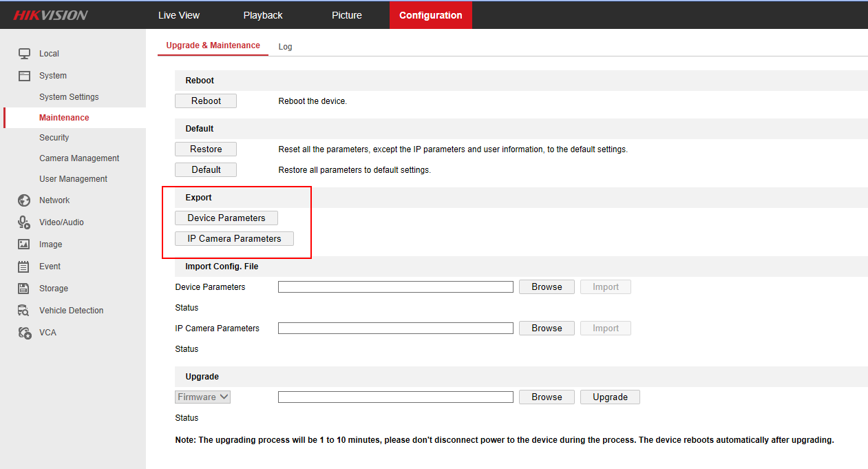868x469 pixels.
Task: Click the Vehicle Detection icon
Action: point(24,311)
